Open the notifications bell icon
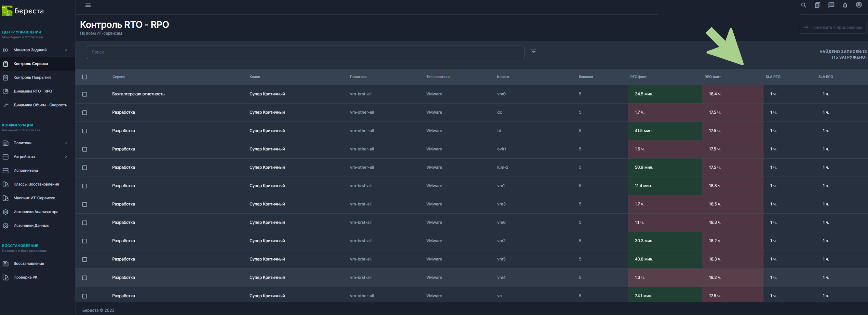The height and width of the screenshot is (315, 868). (x=845, y=6)
